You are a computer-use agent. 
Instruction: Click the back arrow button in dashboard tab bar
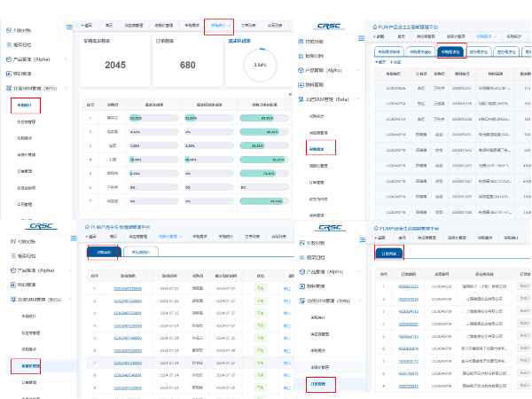tap(87, 26)
